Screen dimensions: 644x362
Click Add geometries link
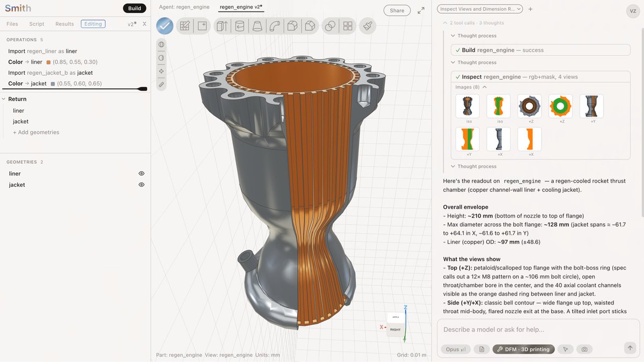pyautogui.click(x=36, y=132)
